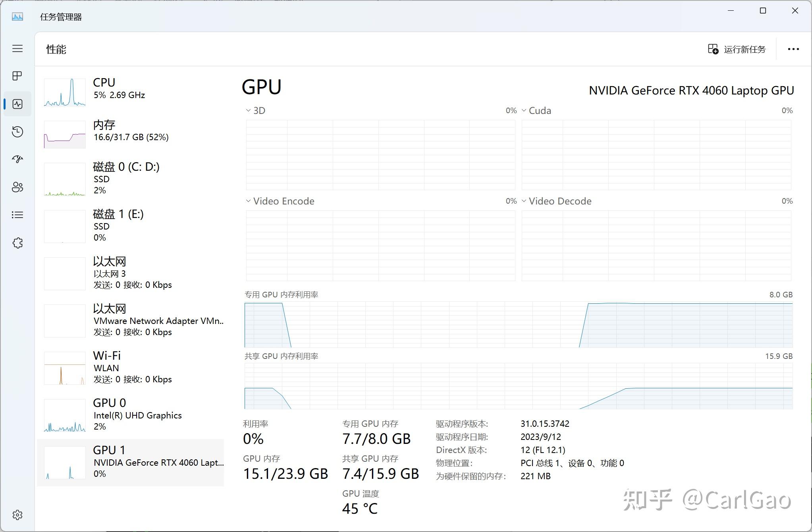Open the Details page icon
This screenshot has height=532, width=812.
pos(17,215)
